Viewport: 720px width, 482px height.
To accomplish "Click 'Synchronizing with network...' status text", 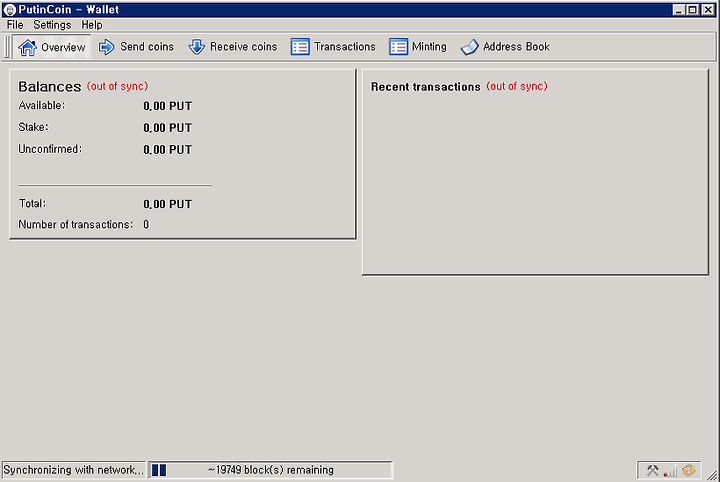I will pyautogui.click(x=73, y=470).
